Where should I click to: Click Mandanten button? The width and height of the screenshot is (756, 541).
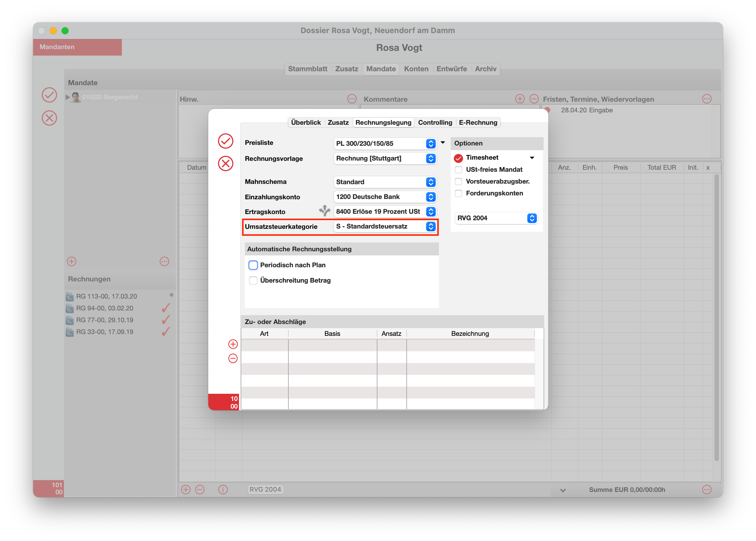(77, 47)
